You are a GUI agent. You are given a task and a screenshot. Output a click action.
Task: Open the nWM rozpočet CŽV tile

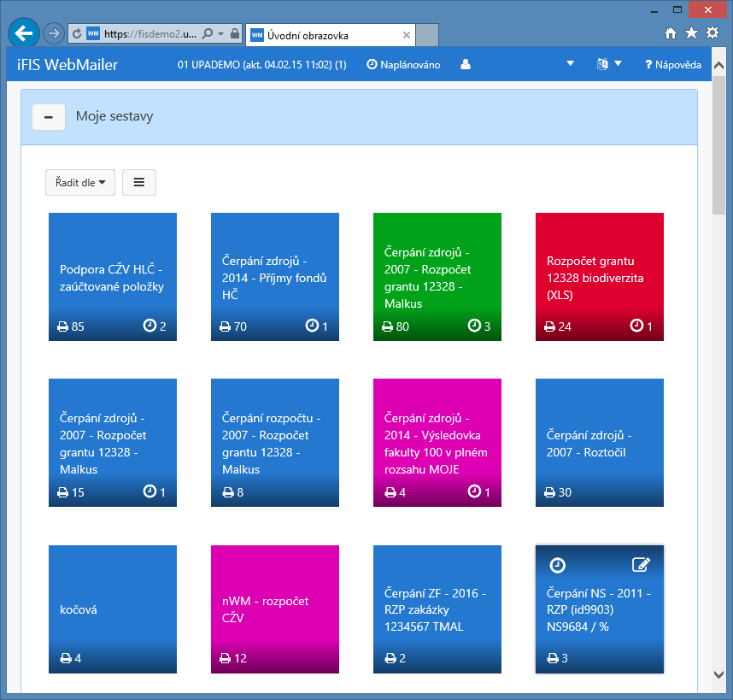(275, 609)
